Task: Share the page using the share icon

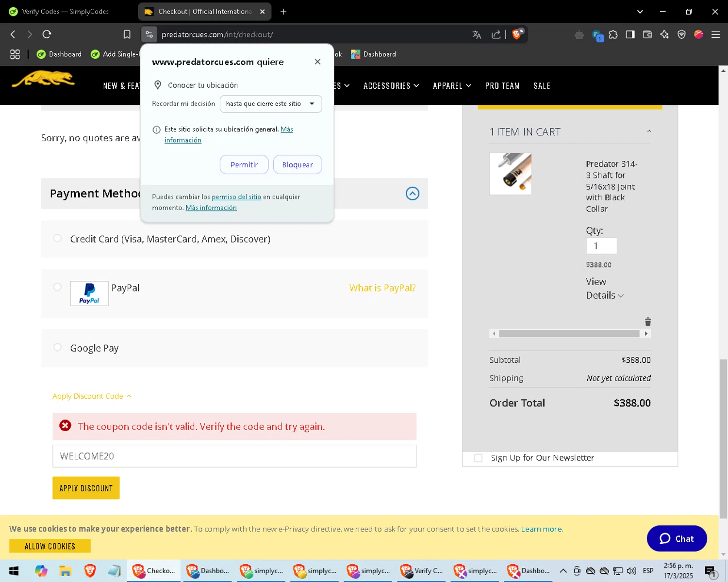Action: (496, 34)
